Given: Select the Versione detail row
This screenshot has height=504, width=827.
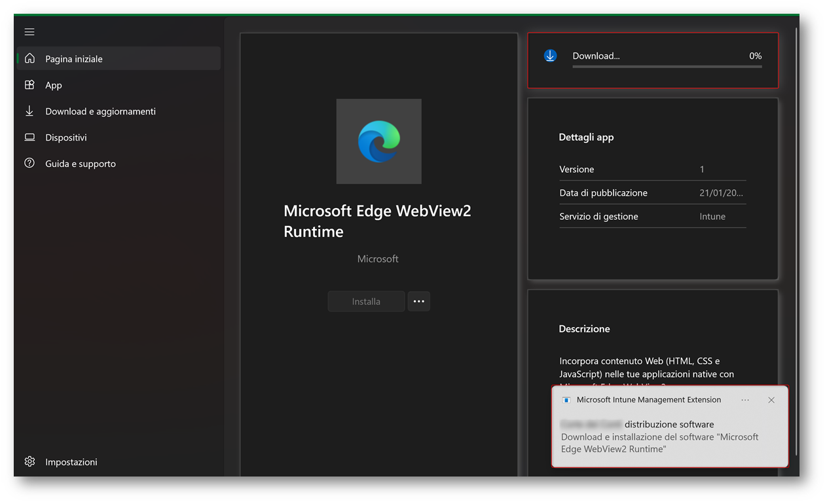Looking at the screenshot, I should coord(652,170).
